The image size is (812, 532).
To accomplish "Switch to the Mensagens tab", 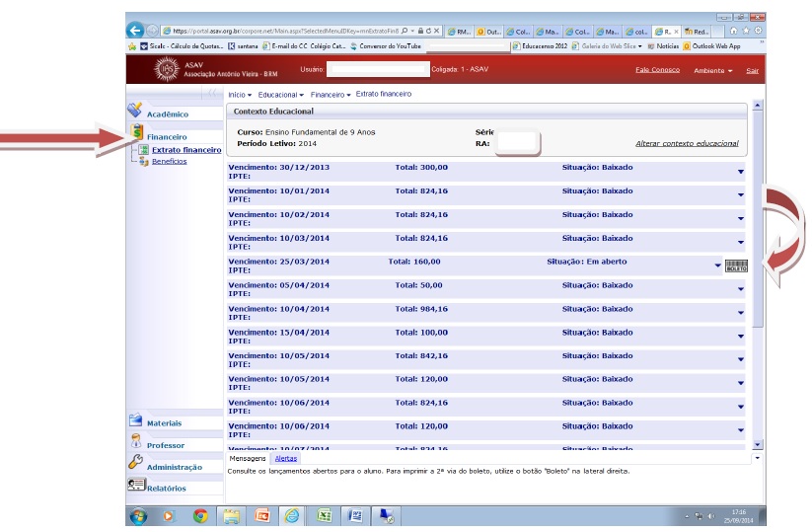I will pos(248,458).
